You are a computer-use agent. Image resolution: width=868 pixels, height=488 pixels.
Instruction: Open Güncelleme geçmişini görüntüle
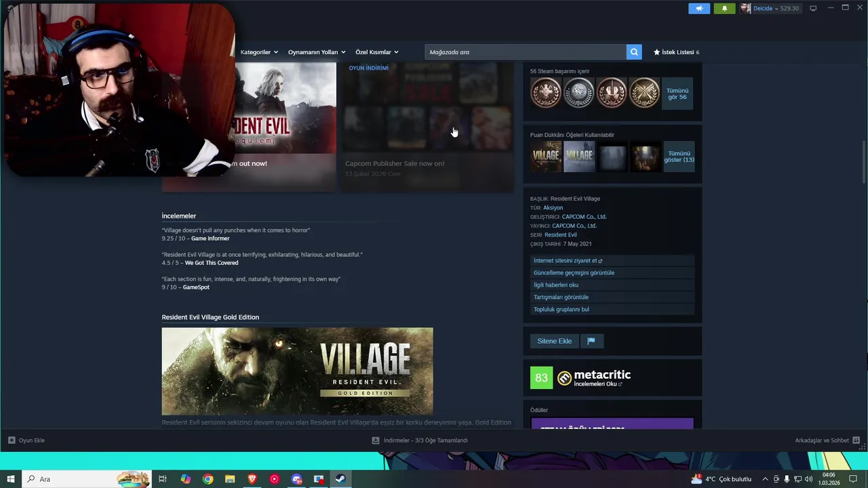click(x=612, y=273)
